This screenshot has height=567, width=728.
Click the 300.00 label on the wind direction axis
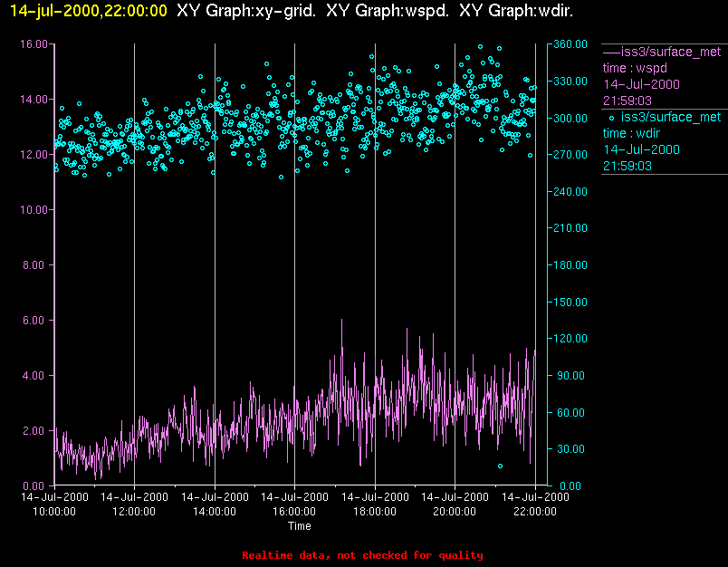click(x=570, y=119)
